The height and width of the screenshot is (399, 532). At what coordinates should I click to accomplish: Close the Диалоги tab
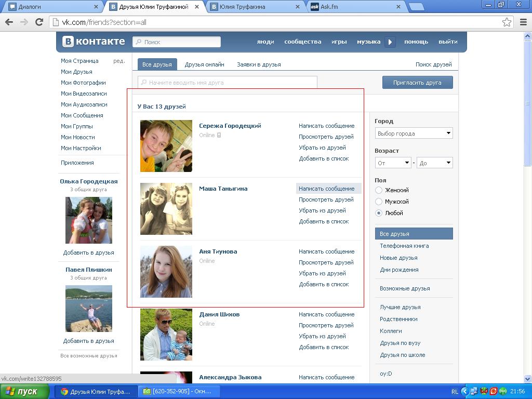pyautogui.click(x=96, y=6)
